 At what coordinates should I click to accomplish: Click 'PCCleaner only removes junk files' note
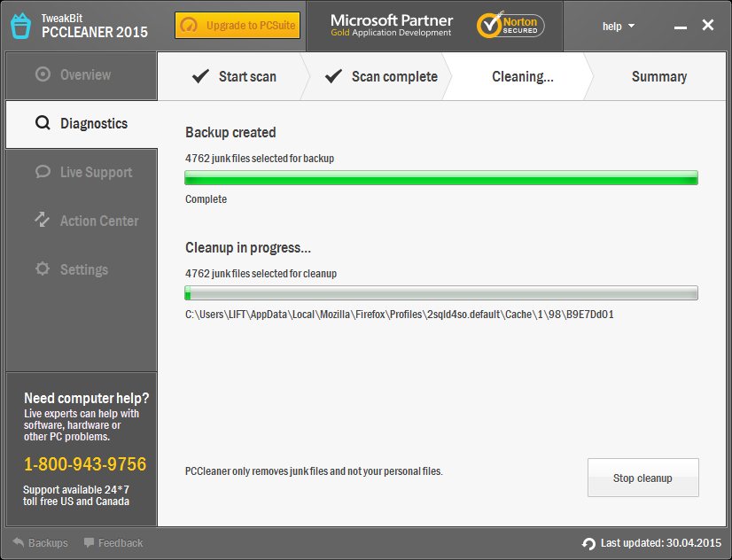point(314,471)
